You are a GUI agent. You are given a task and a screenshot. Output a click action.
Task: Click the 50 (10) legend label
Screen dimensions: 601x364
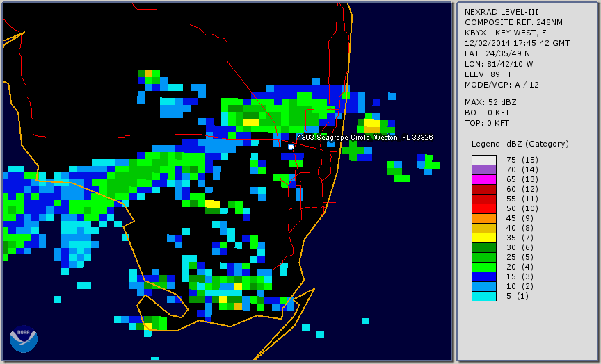pos(522,208)
